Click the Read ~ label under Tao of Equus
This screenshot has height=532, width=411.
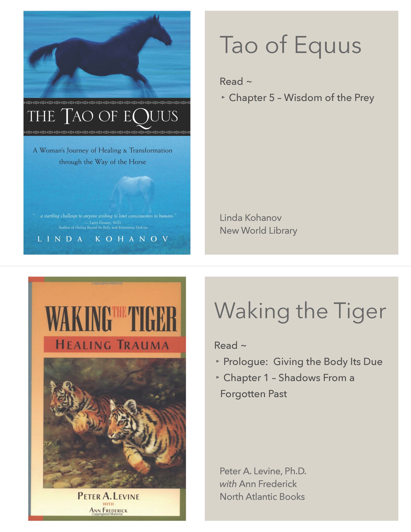[x=236, y=82]
